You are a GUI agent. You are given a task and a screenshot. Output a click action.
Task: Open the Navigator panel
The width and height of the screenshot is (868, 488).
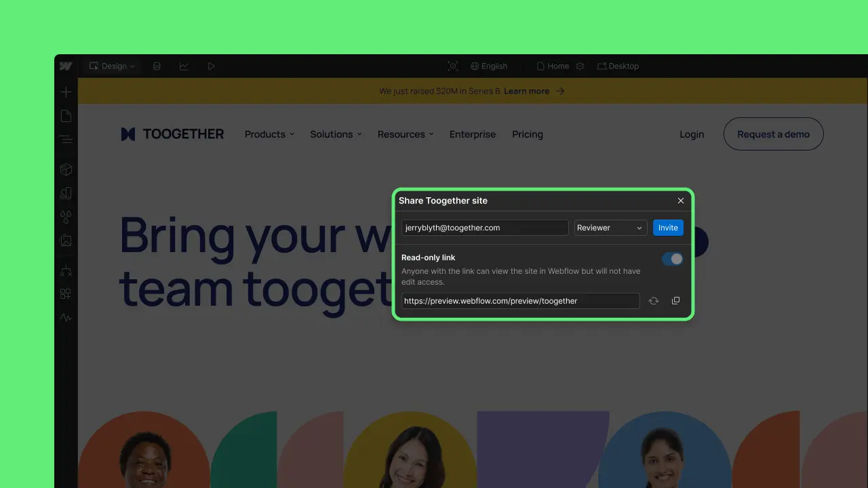coord(66,139)
